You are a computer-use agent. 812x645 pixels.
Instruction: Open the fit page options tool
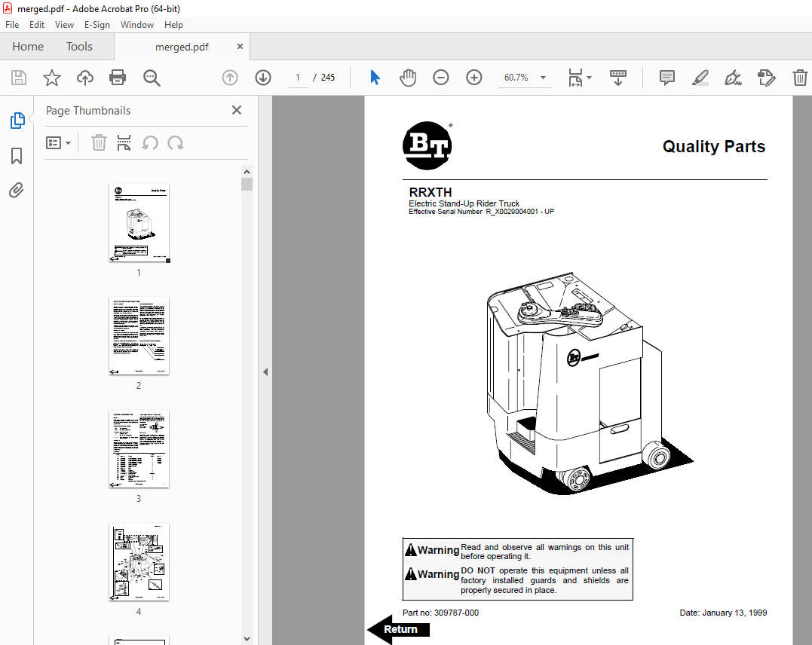point(575,78)
